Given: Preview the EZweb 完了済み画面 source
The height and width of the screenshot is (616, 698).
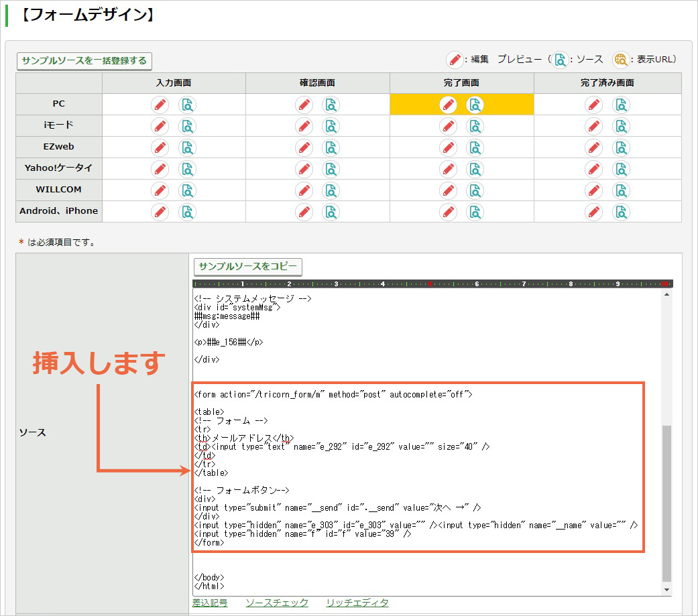Looking at the screenshot, I should click(x=621, y=147).
